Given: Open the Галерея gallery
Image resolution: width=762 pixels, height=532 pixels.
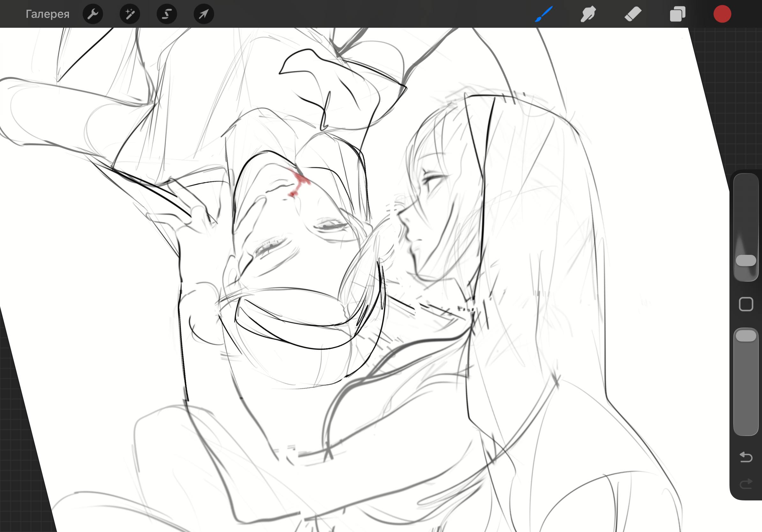Looking at the screenshot, I should [x=48, y=14].
